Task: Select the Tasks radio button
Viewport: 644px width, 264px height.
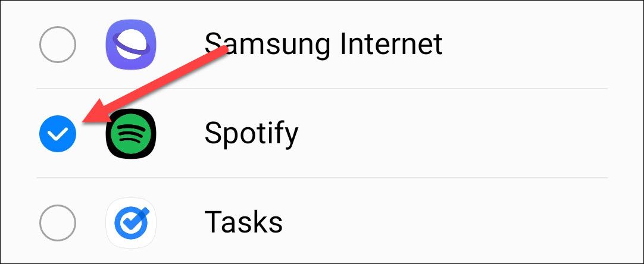Action: point(58,224)
